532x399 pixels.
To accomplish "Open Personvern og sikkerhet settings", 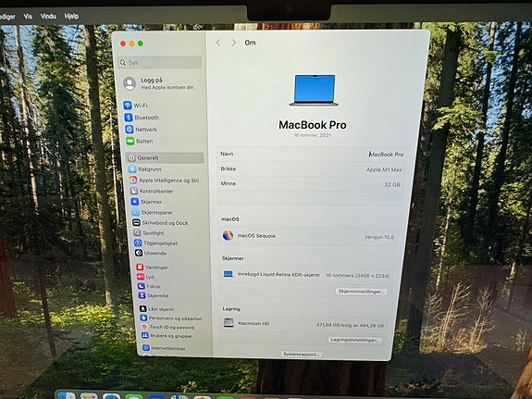I will pyautogui.click(x=171, y=318).
